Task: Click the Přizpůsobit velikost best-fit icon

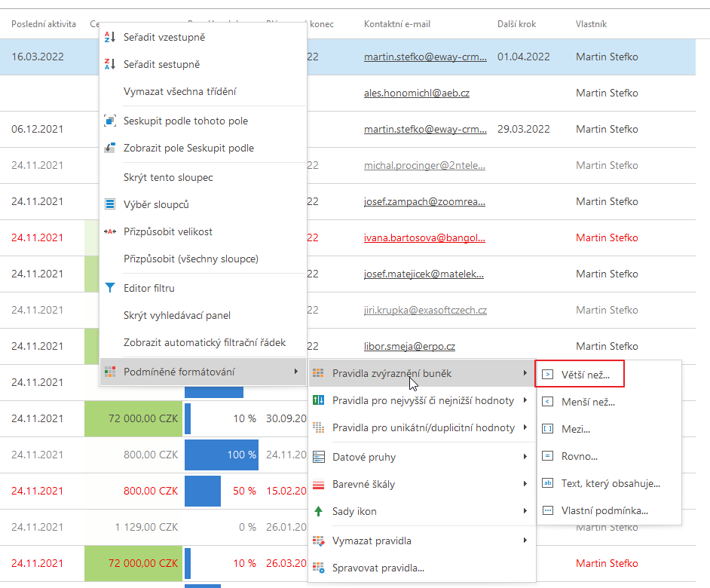Action: pos(110,231)
